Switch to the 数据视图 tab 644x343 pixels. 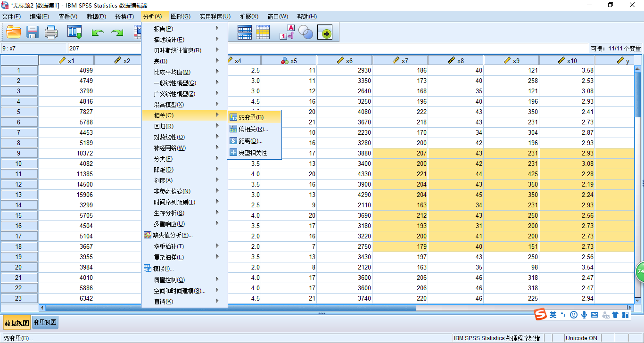(17, 323)
